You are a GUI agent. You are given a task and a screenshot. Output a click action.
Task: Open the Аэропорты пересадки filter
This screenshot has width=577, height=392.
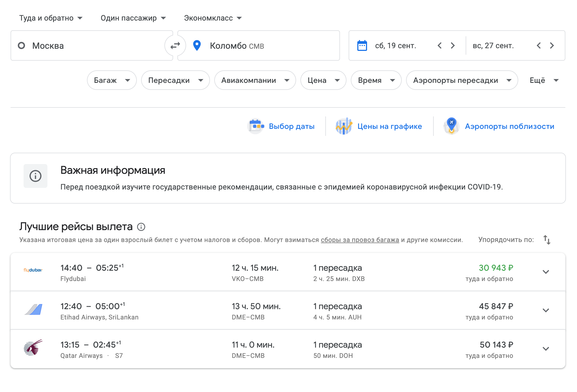462,80
